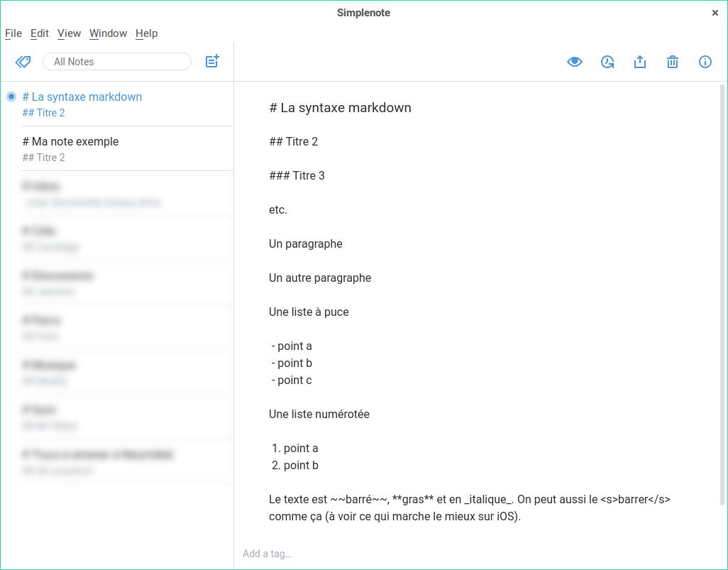
Task: Close the Simplenote window
Action: tap(715, 13)
